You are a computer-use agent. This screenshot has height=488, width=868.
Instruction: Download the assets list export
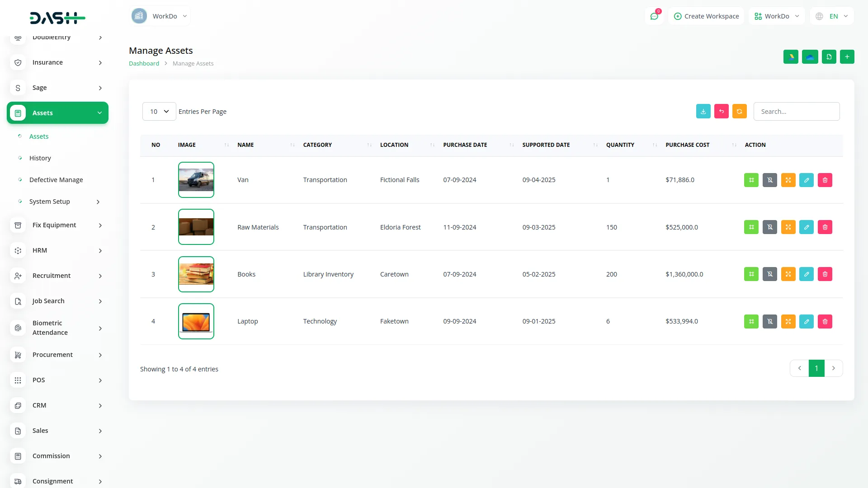coord(703,111)
